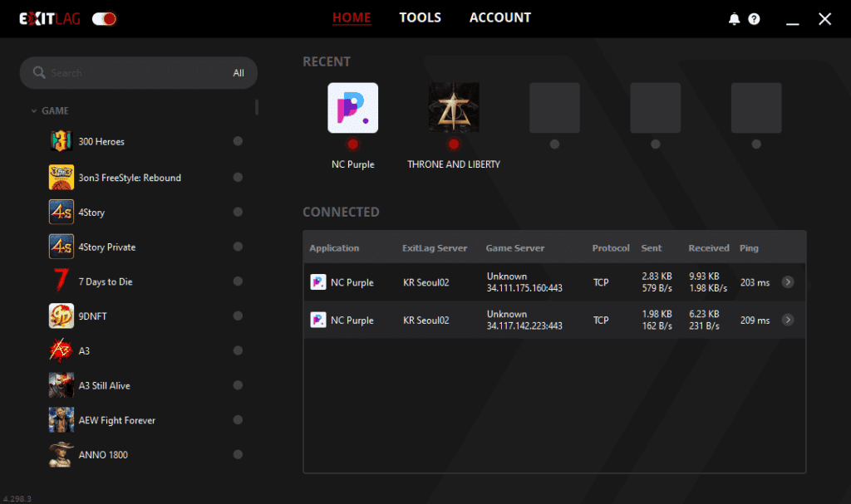
Task: Toggle status dot for 7 Days to Die
Action: (238, 281)
